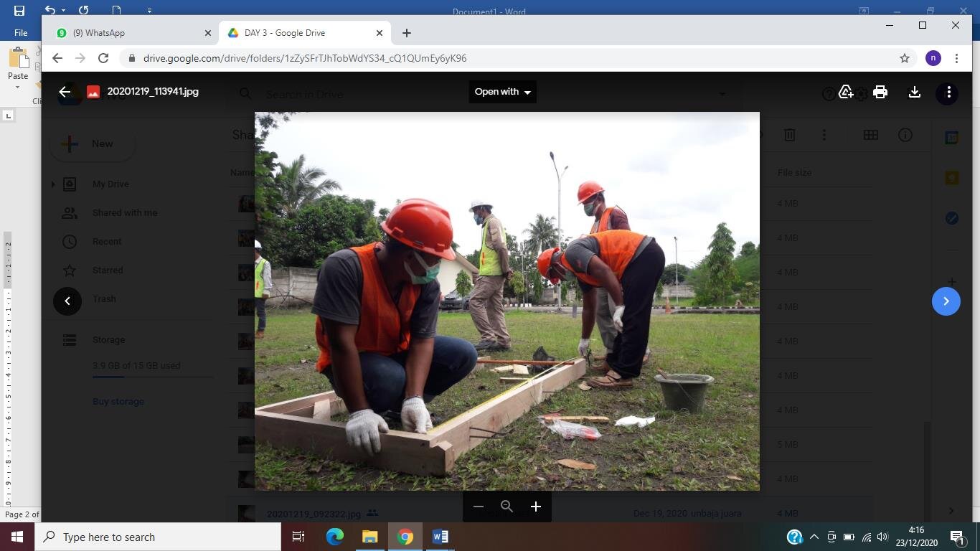Go to previous image with the left arrow
Image resolution: width=980 pixels, height=551 pixels.
pos(67,301)
